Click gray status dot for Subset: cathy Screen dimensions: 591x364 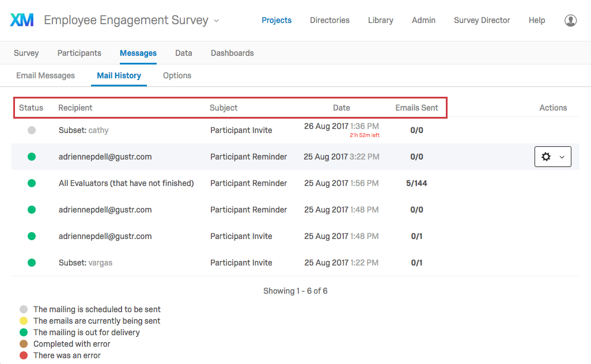click(32, 130)
